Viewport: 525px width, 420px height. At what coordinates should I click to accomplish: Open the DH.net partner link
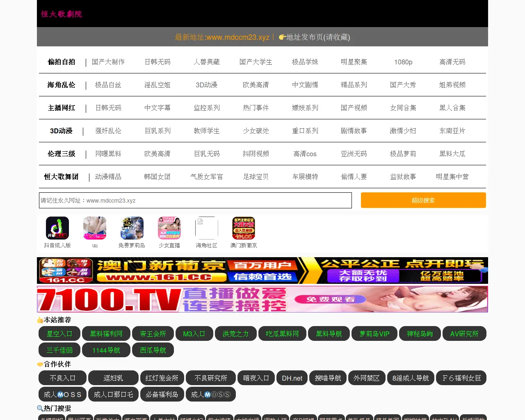292,378
